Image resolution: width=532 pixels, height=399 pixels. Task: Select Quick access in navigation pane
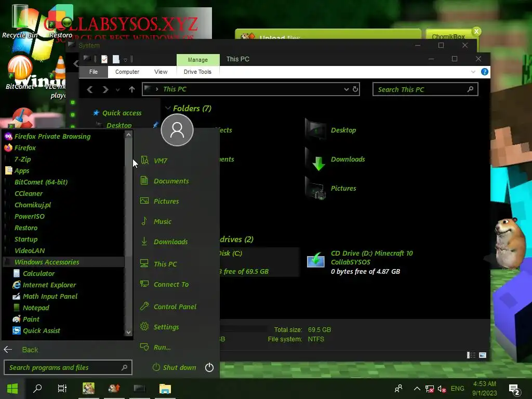point(117,113)
